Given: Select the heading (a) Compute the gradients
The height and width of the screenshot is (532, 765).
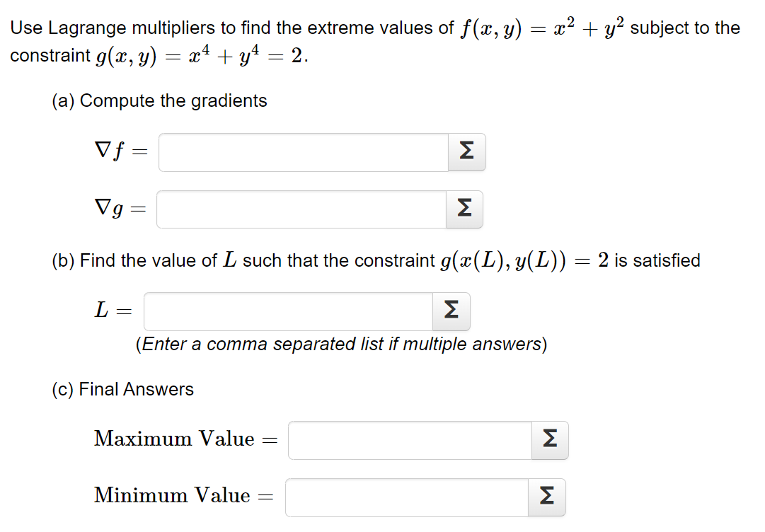Looking at the screenshot, I should coord(159,100).
